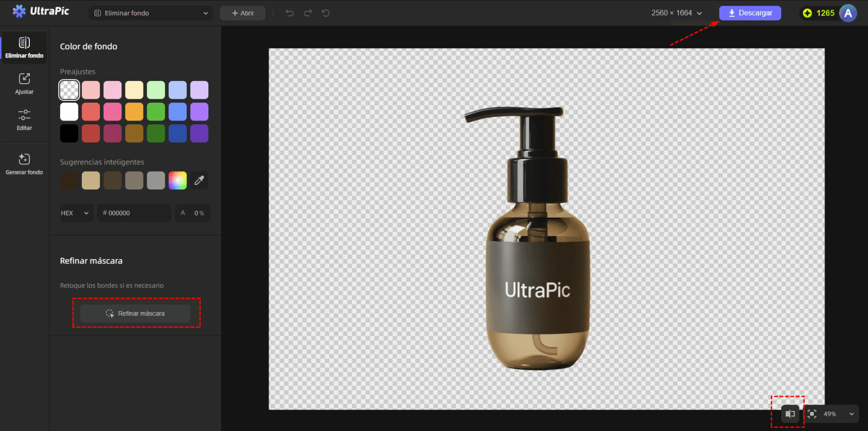Click the redo arrow icon
Screen dimensions: 868x431
tap(308, 13)
